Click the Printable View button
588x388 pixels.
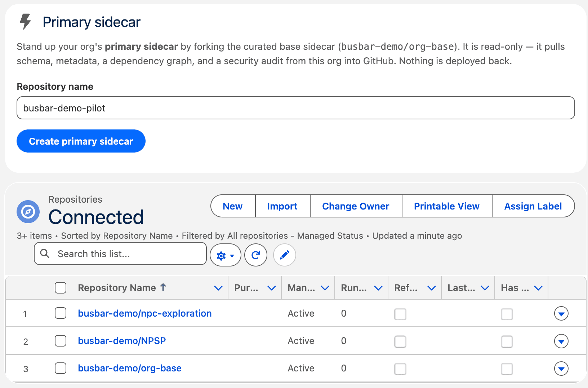[x=447, y=206]
